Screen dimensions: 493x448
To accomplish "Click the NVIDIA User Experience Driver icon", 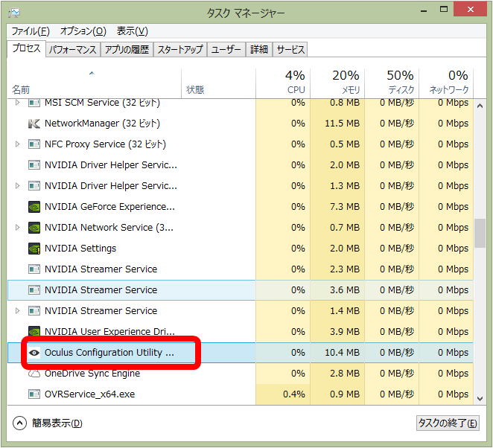I will 34,331.
